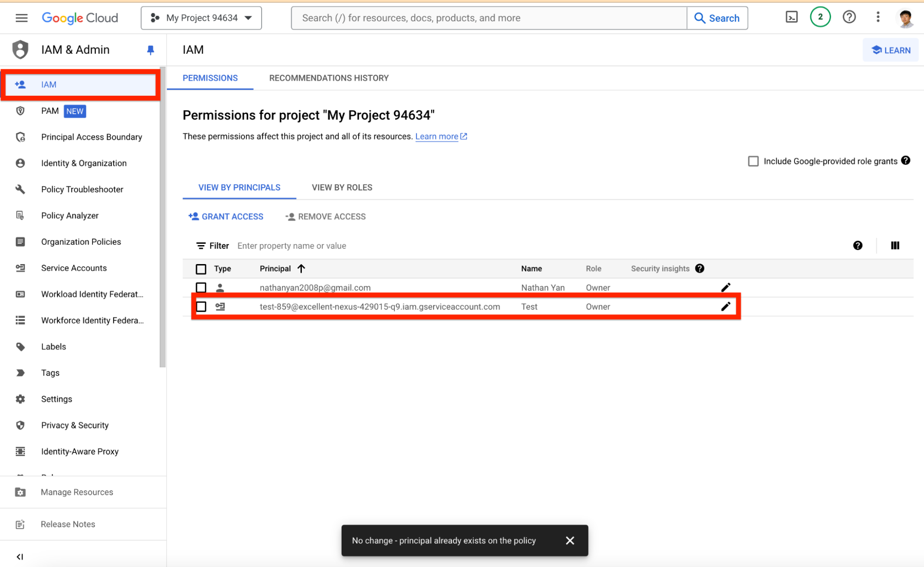This screenshot has height=567, width=924.
Task: Switch to Recommendations History tab
Action: pos(329,78)
